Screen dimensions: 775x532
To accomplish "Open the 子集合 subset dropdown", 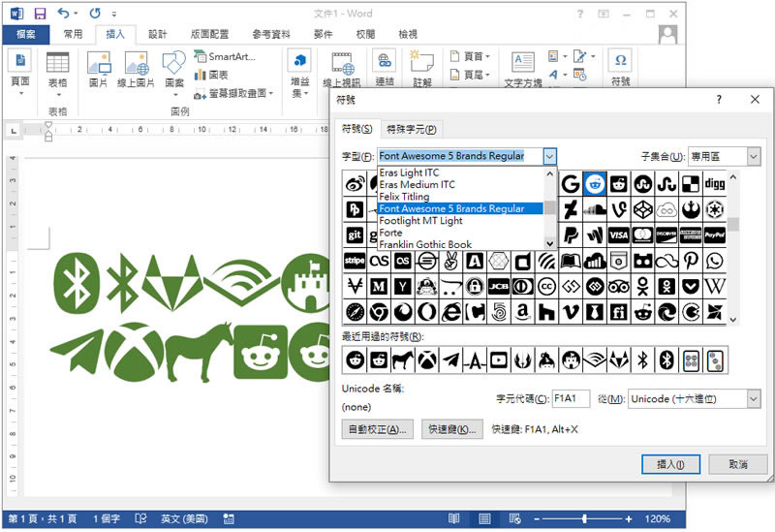I will click(x=754, y=157).
